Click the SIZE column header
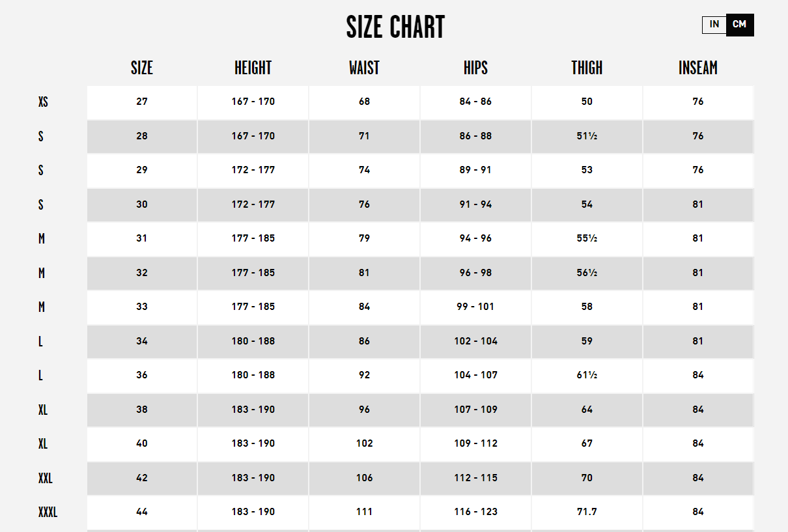Viewport: 788px width, 532px height. pos(142,68)
